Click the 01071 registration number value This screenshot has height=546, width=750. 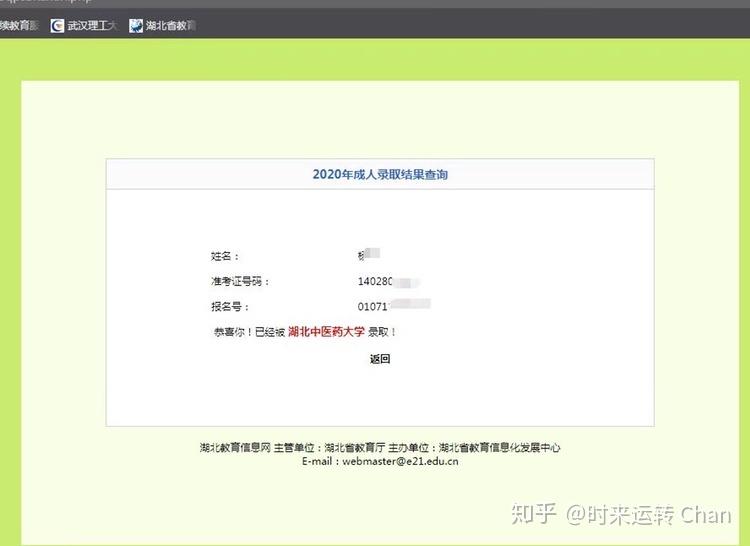click(373, 306)
